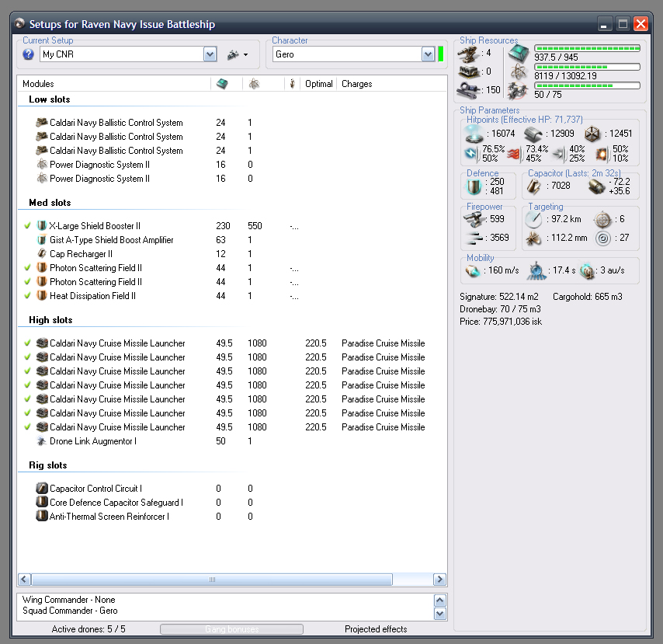663x644 pixels.
Task: Click the turret hardpoints icon showing 0
Action: (x=468, y=72)
